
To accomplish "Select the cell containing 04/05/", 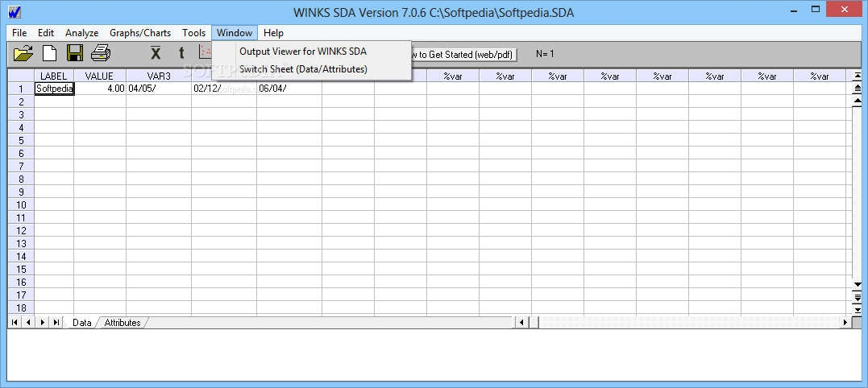I will (159, 89).
